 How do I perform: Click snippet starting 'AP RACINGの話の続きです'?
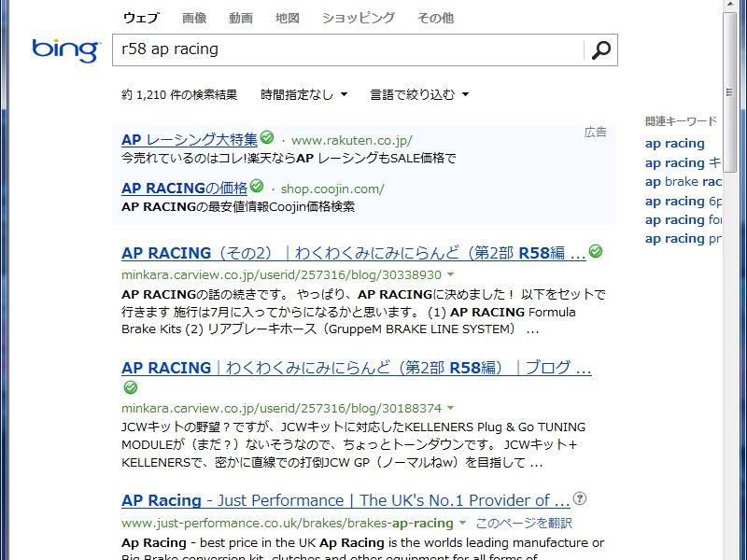(363, 312)
